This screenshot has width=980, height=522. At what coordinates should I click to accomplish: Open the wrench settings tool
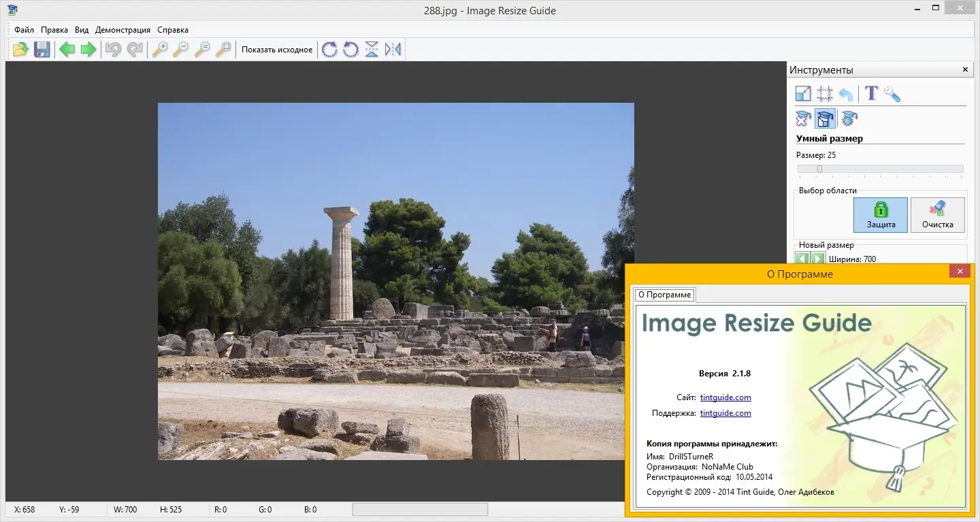click(x=892, y=94)
